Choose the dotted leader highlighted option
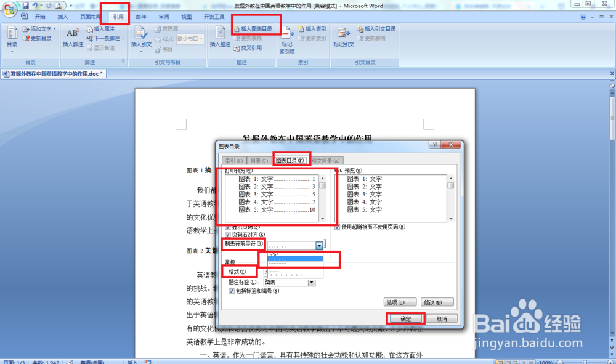 (295, 259)
